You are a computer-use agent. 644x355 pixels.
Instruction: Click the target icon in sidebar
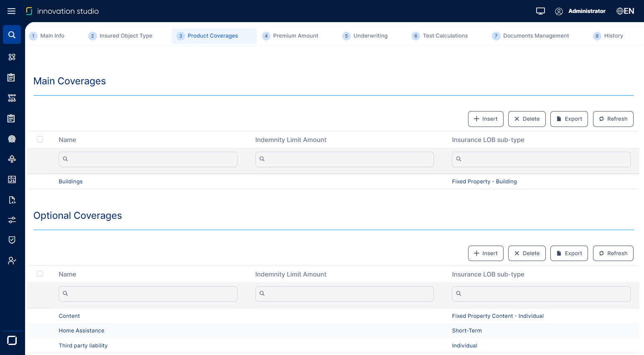click(x=12, y=139)
